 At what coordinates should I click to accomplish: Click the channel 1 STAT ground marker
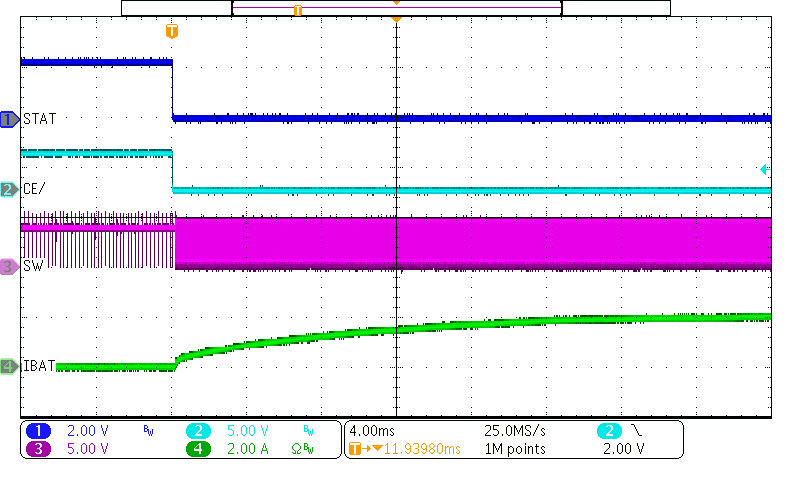(x=9, y=119)
